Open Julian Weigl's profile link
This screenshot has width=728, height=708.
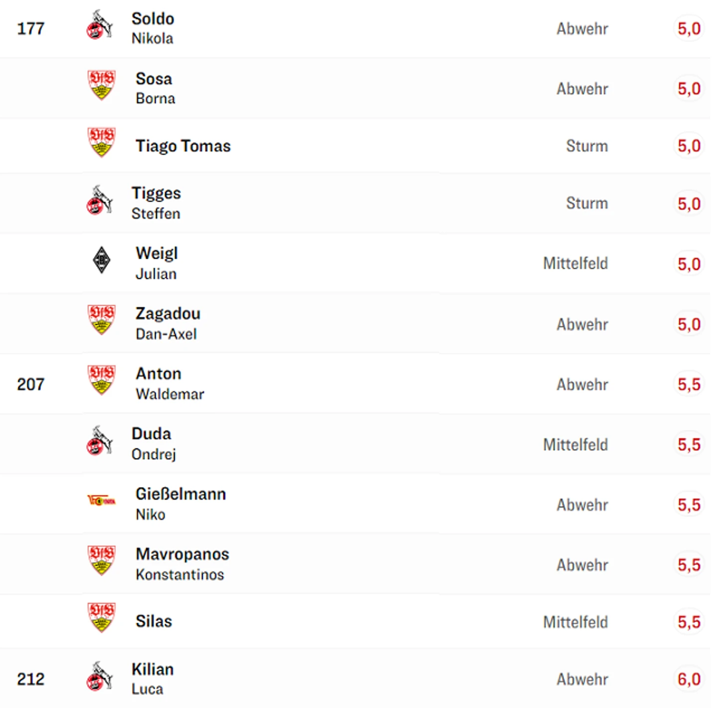(157, 263)
